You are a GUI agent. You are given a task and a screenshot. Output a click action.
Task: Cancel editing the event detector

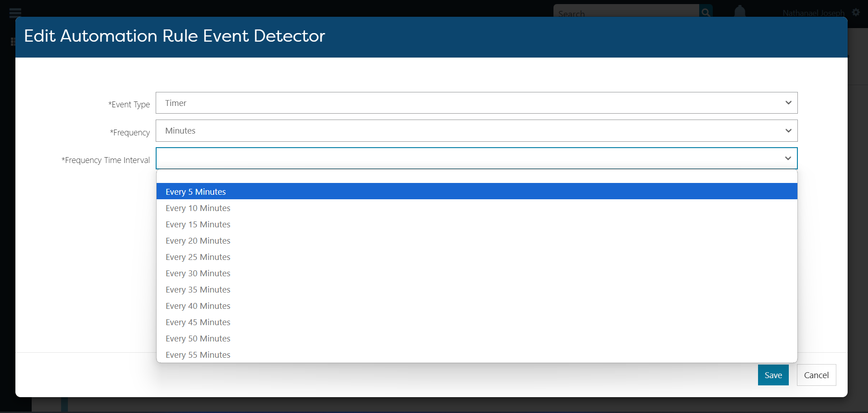(816, 375)
